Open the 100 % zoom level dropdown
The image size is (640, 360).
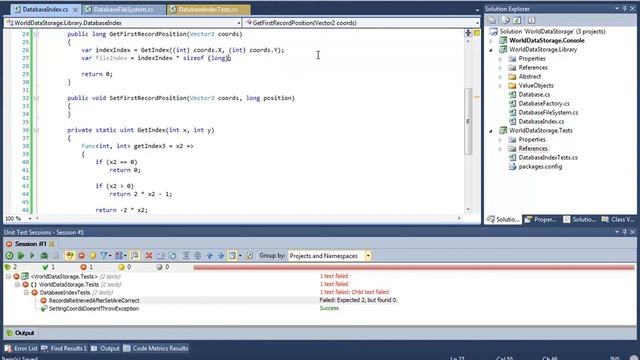coord(29,218)
